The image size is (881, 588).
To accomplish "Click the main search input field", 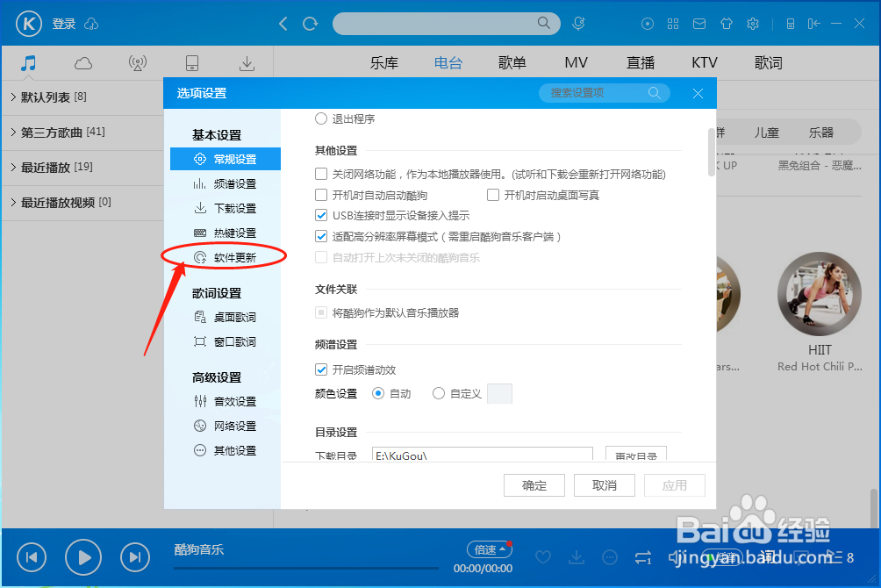I will pyautogui.click(x=446, y=24).
